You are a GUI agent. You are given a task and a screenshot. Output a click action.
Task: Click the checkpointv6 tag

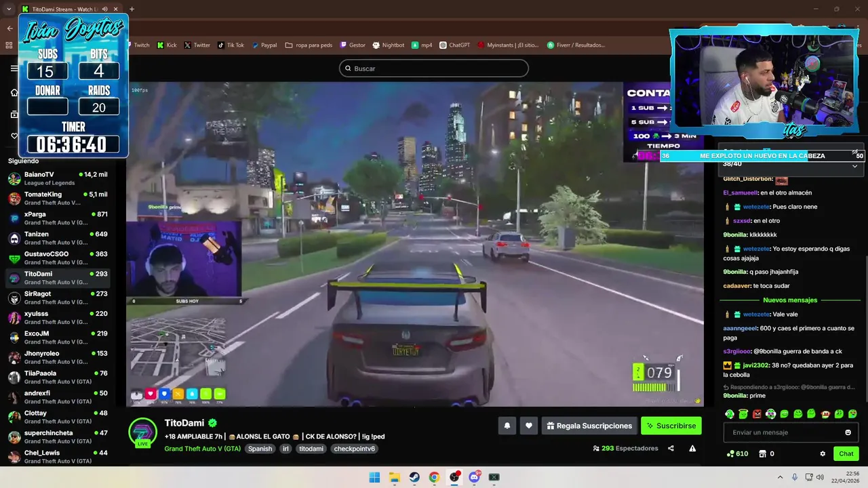(x=354, y=449)
